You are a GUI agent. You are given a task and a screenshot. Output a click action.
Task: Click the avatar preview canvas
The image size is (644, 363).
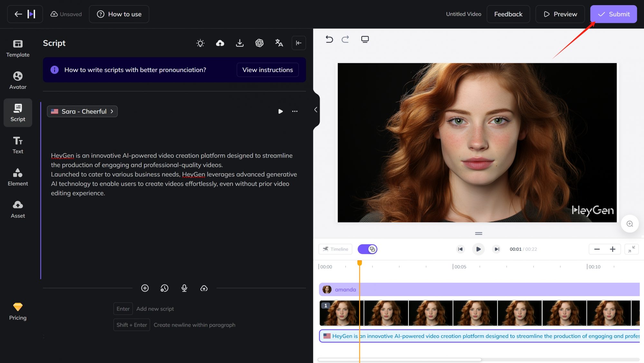[x=477, y=142]
